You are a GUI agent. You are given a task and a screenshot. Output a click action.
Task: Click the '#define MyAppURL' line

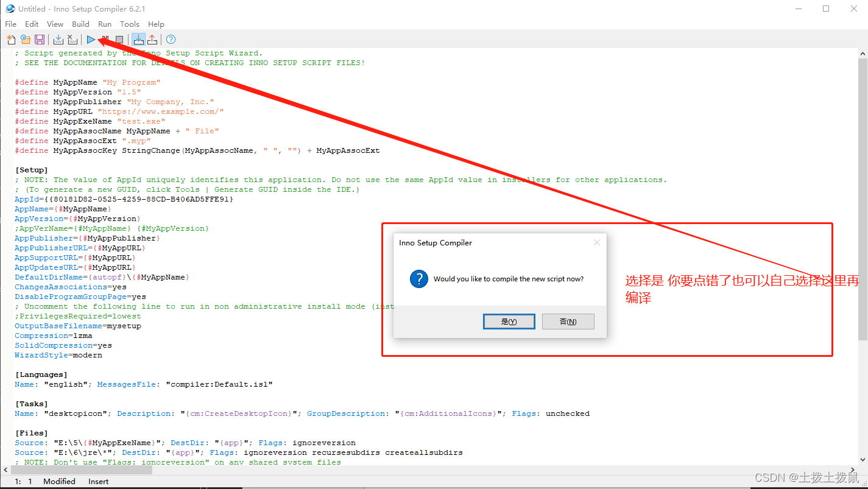coord(119,111)
